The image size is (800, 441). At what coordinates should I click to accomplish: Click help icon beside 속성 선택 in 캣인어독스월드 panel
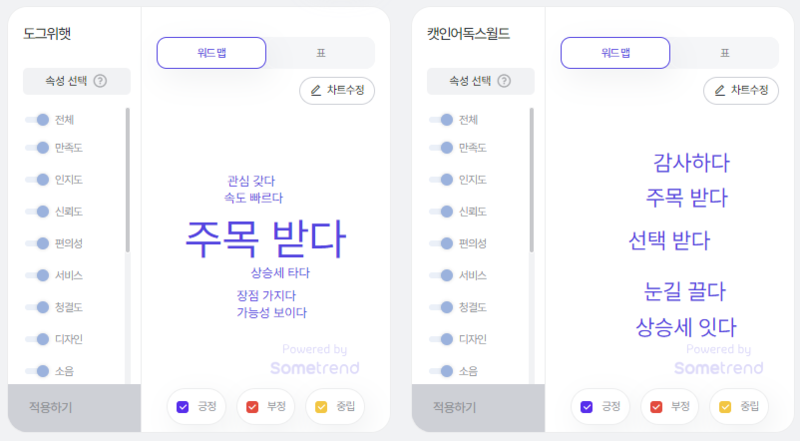(x=504, y=81)
